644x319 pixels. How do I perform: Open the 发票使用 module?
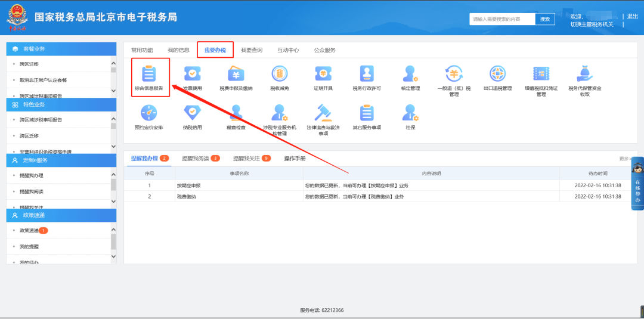click(x=192, y=74)
